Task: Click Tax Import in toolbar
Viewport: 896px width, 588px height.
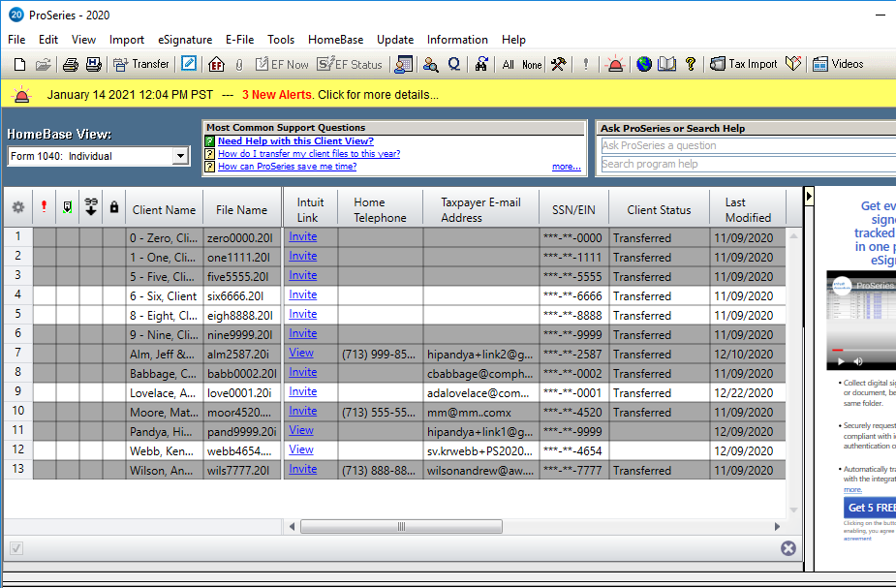Action: pos(743,64)
